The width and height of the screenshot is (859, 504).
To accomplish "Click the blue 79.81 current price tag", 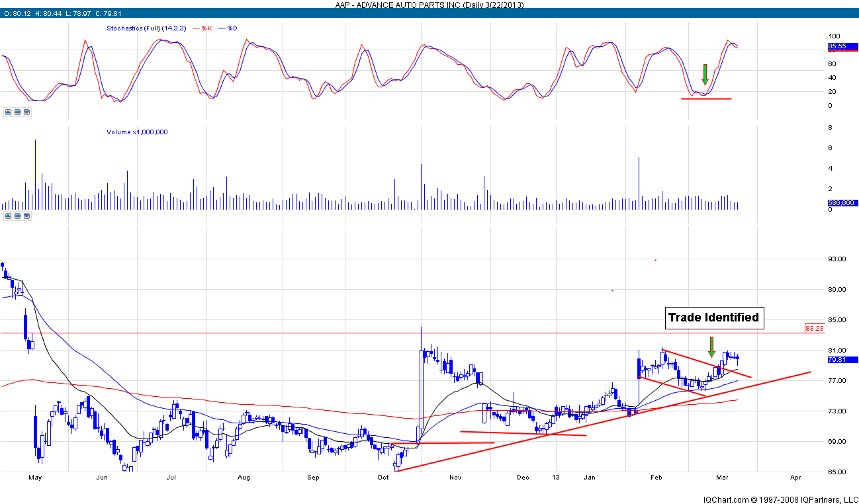I will point(842,360).
